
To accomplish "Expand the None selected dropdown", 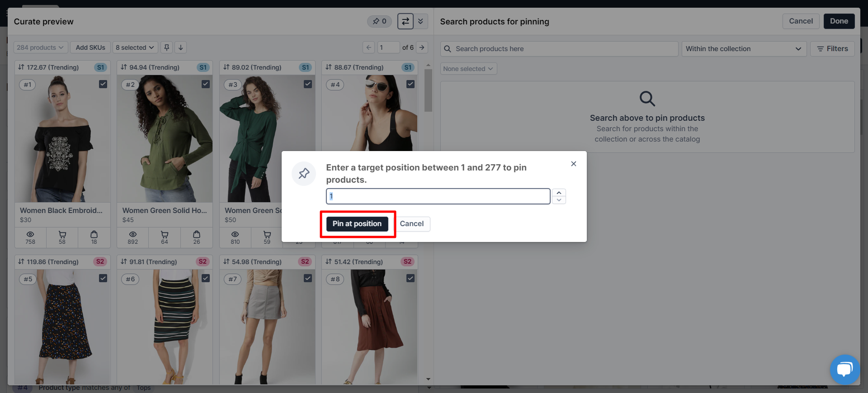I will [x=468, y=69].
